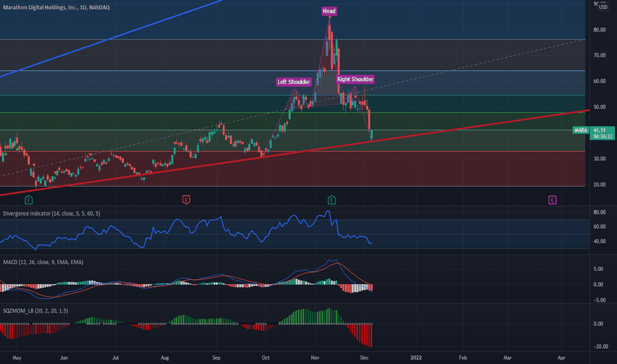
Task: Click the Aug label on time axis
Action: point(165,357)
